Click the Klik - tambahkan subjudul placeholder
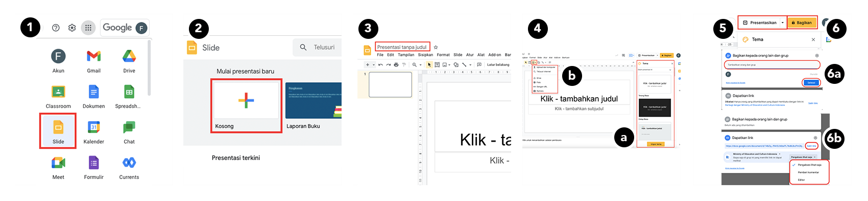This screenshot has height=201, width=868. (579, 109)
